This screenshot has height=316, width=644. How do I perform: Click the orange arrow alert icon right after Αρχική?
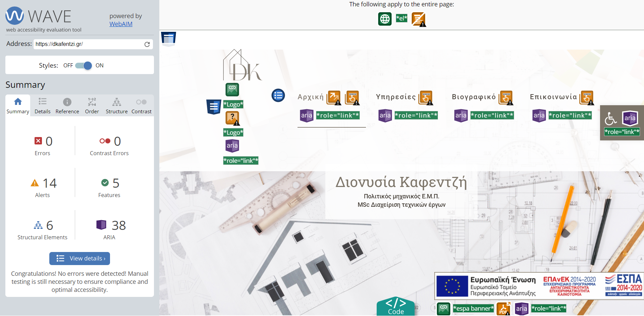tap(334, 98)
